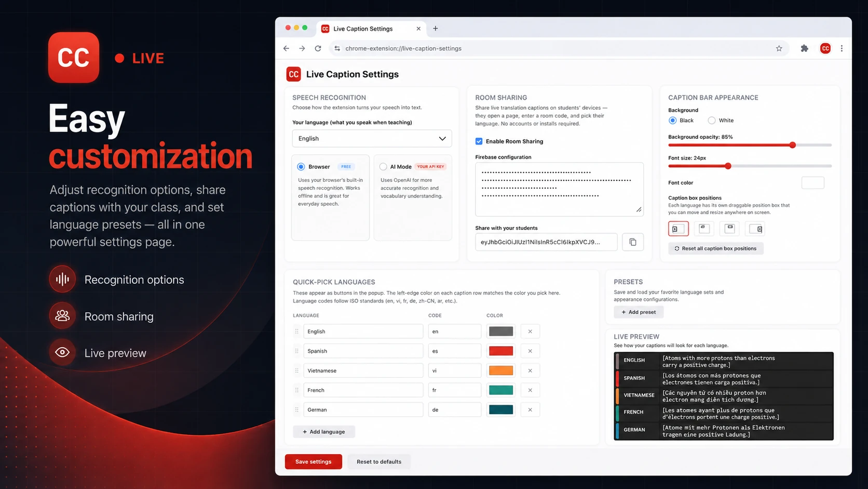Click Add language button
The image size is (868, 489).
coord(324,432)
